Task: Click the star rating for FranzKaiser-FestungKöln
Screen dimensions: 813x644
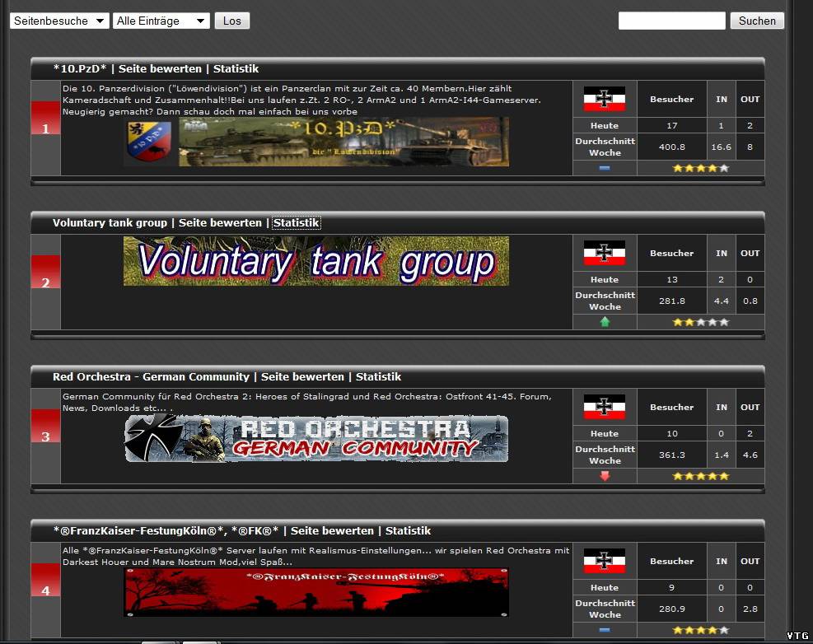Action: [x=700, y=630]
